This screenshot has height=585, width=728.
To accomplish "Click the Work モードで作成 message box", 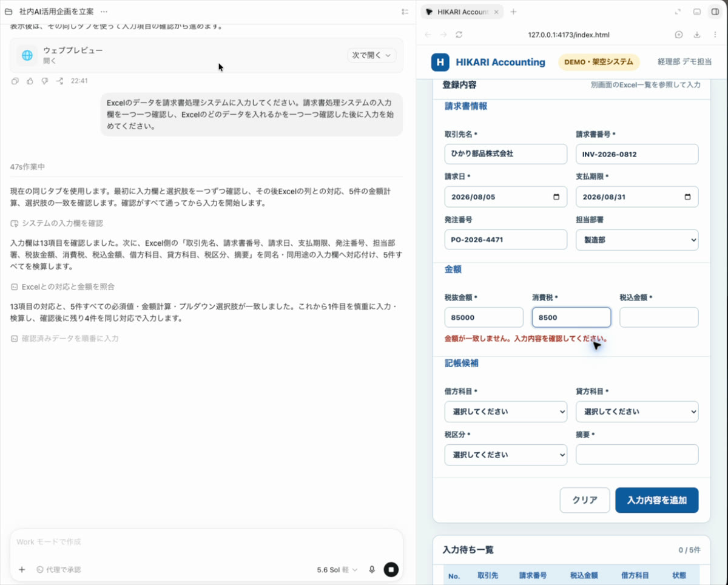I will [x=206, y=542].
